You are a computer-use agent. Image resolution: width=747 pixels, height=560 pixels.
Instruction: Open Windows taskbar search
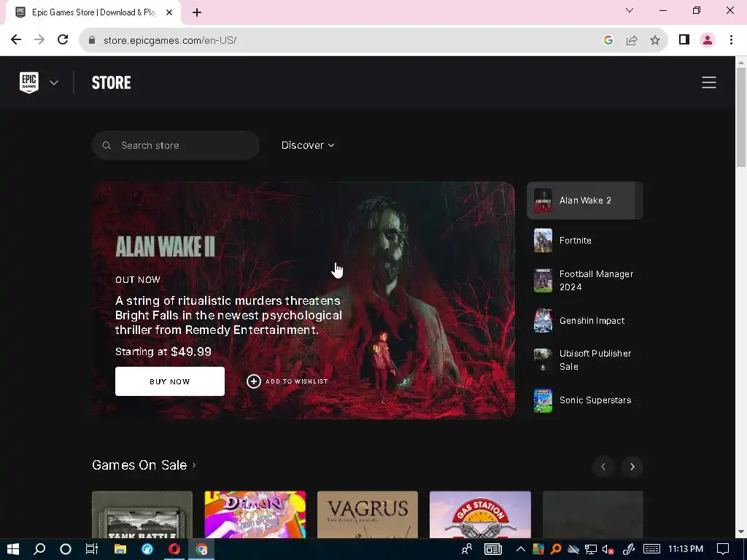[x=39, y=549]
